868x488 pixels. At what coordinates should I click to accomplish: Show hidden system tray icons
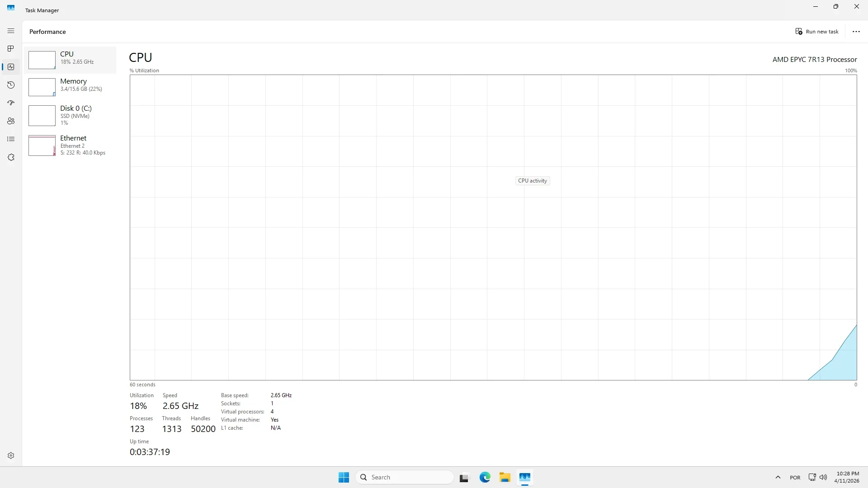778,477
